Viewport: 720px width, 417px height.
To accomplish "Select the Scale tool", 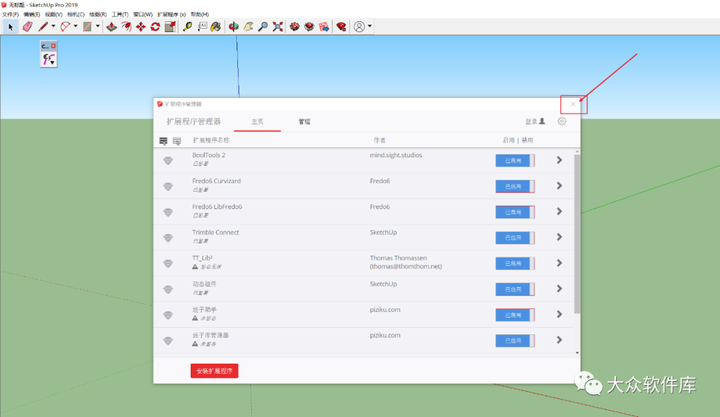I will tap(170, 27).
